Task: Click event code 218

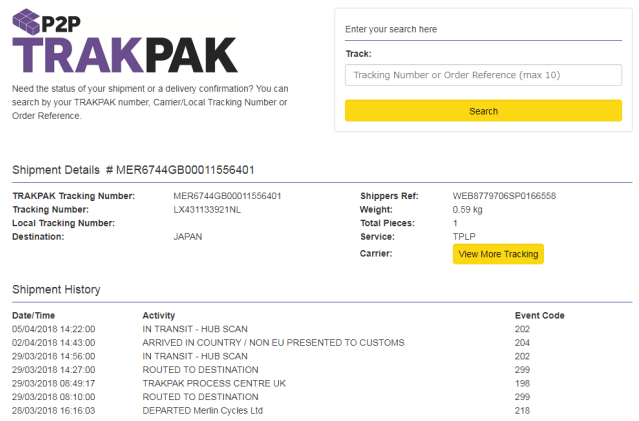Action: click(522, 410)
